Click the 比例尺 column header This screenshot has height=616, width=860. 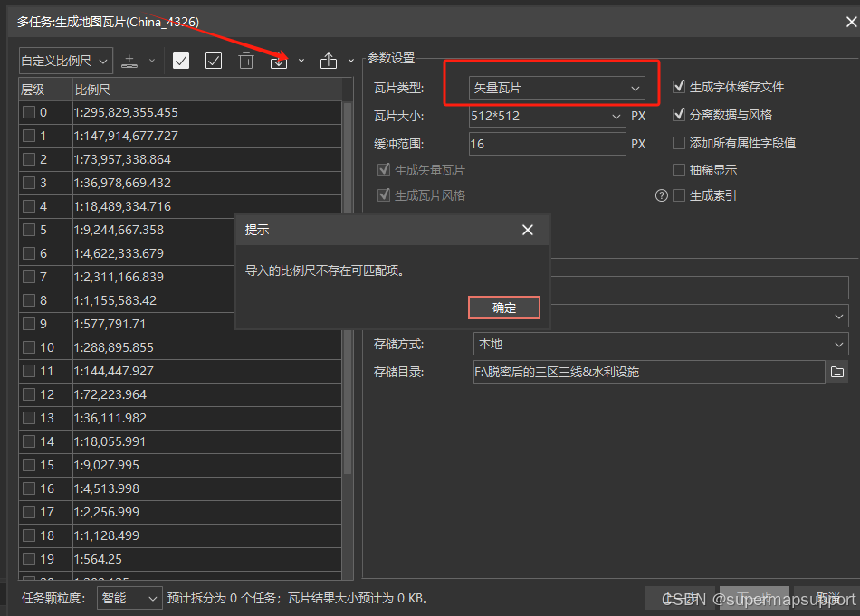coord(91,86)
